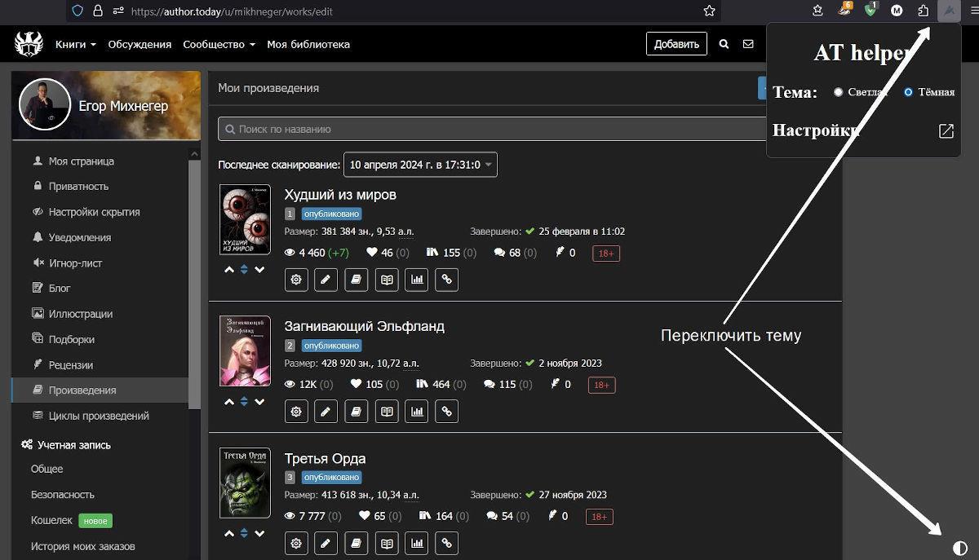Open the Последнее сканирование date dropdown

point(420,165)
